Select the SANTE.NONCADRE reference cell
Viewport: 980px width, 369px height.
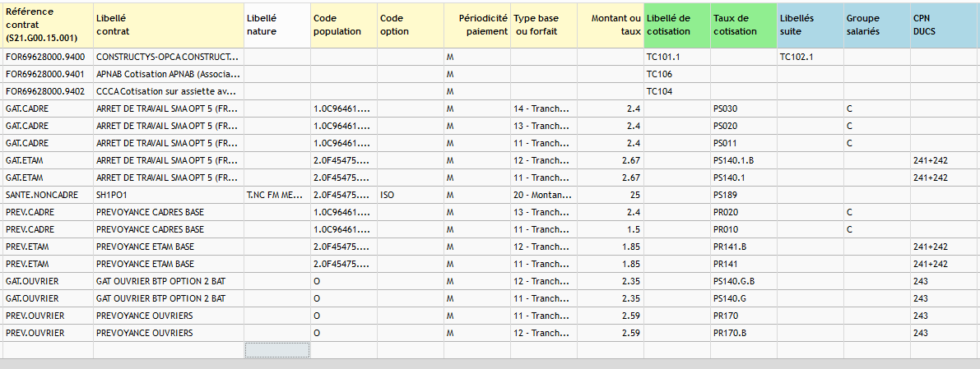point(48,195)
